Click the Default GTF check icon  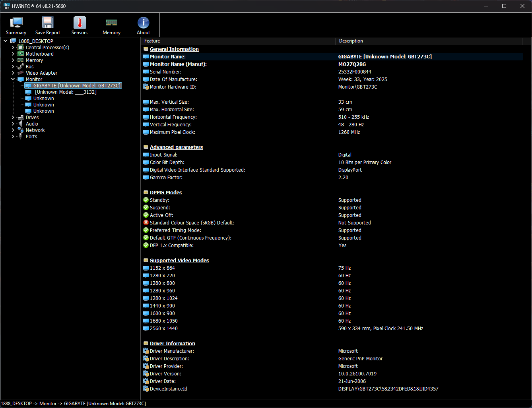point(146,238)
